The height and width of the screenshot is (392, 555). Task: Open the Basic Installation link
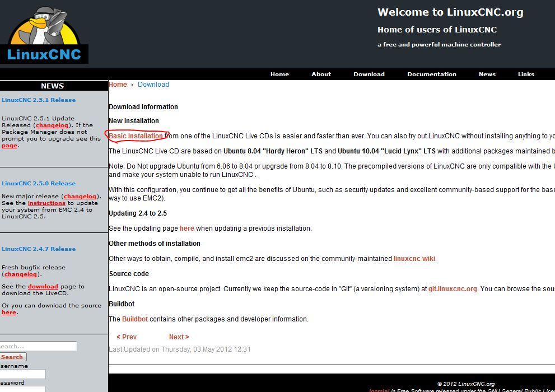click(x=136, y=136)
